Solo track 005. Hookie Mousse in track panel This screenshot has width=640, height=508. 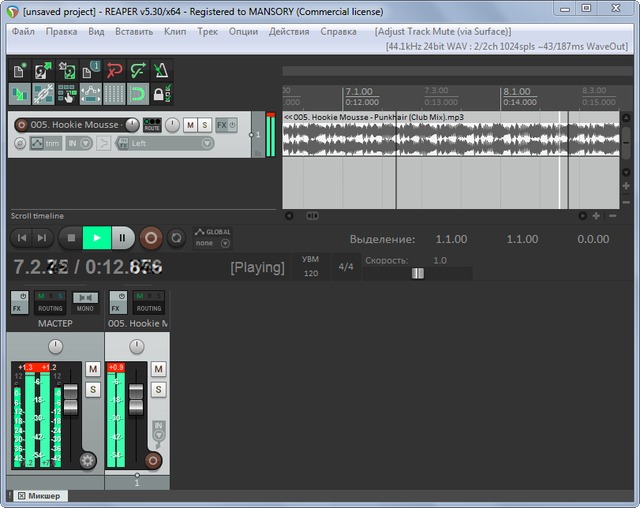coord(204,125)
